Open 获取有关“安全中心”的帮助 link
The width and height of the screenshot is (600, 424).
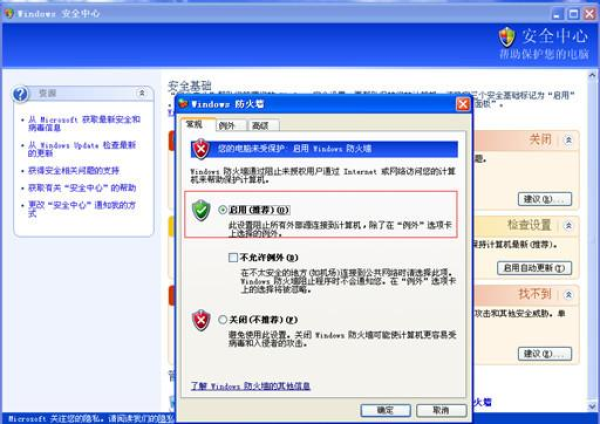point(82,188)
